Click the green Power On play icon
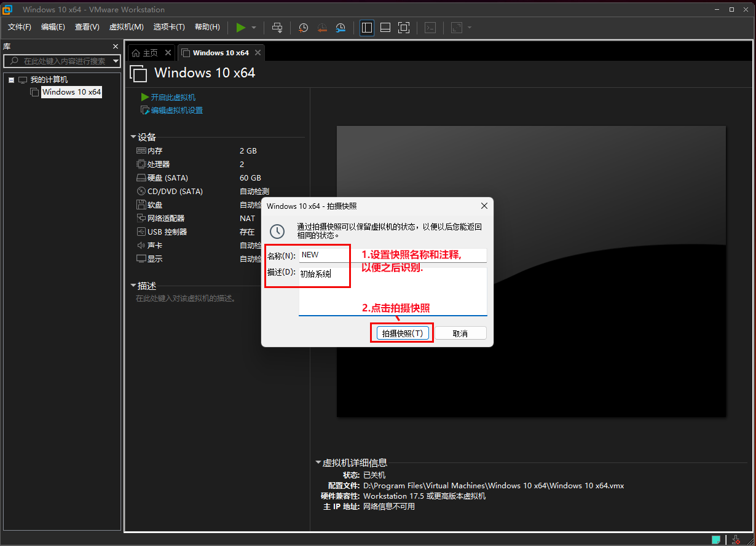The image size is (756, 546). pos(240,28)
